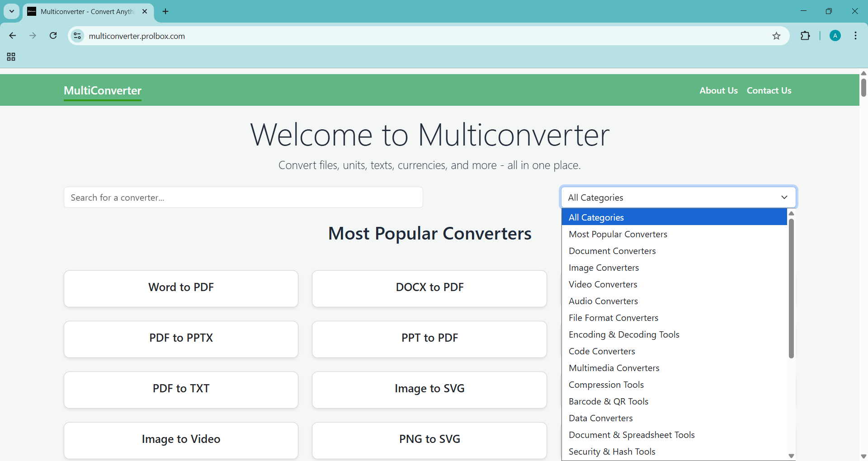Screen dimensions: 868x461
Task: Open the browser extensions puzzle icon
Action: 805,36
